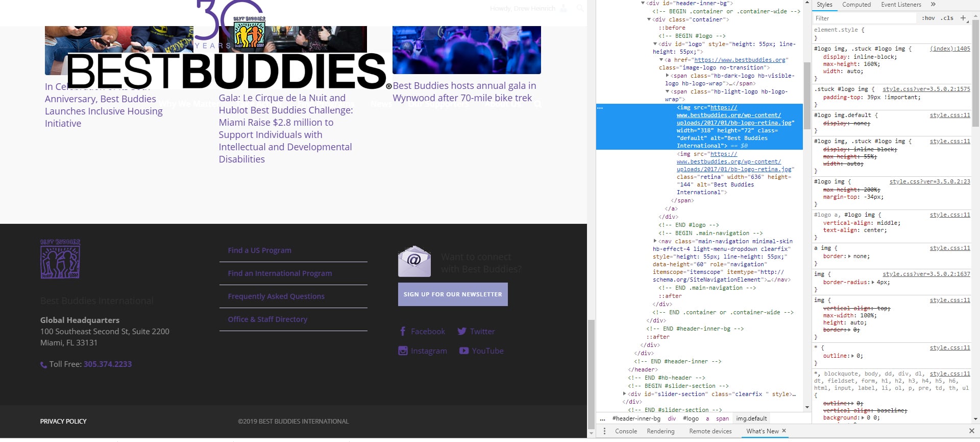Open the drawer three-dot menu
980x442 pixels.
[x=604, y=431]
